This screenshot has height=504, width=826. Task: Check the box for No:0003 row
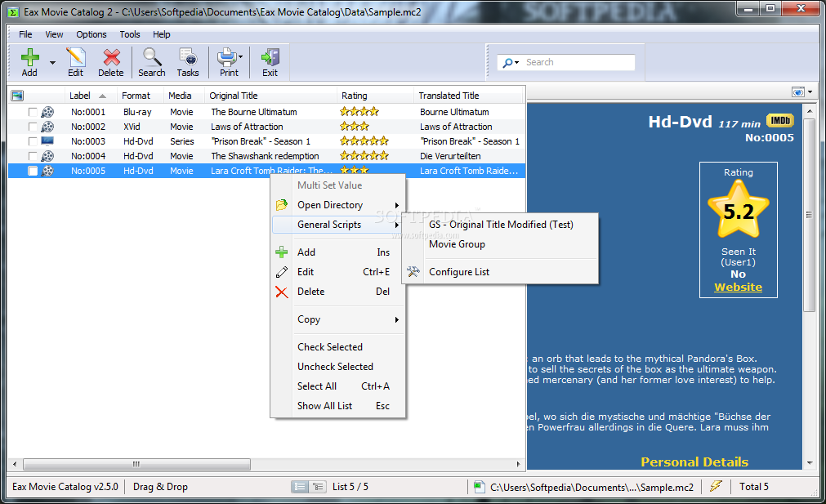pos(33,141)
